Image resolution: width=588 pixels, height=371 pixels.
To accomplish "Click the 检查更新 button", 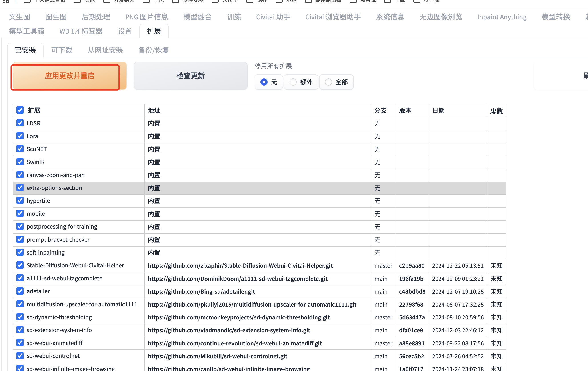I will click(190, 76).
